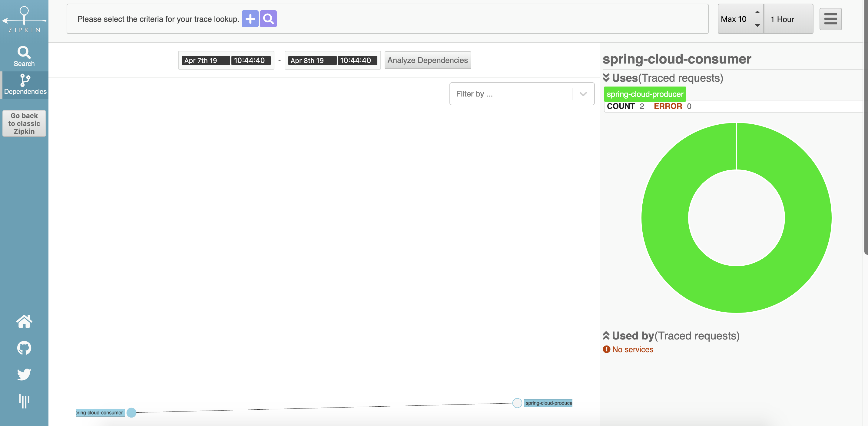Click the spring-cloud-producer node label in graph
This screenshot has height=426, width=868.
pyautogui.click(x=548, y=403)
